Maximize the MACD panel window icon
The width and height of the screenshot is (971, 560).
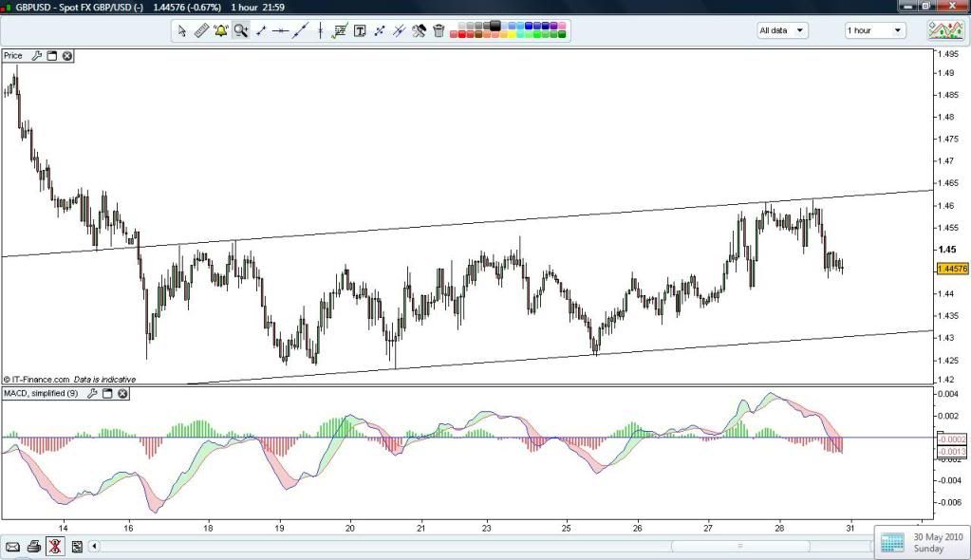pyautogui.click(x=107, y=393)
